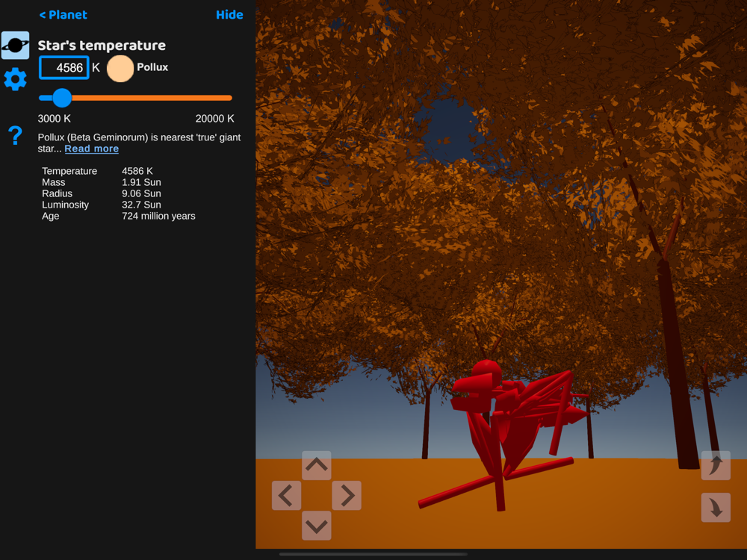Tilt camera down with curved arrow
The height and width of the screenshot is (560, 747).
tap(716, 508)
